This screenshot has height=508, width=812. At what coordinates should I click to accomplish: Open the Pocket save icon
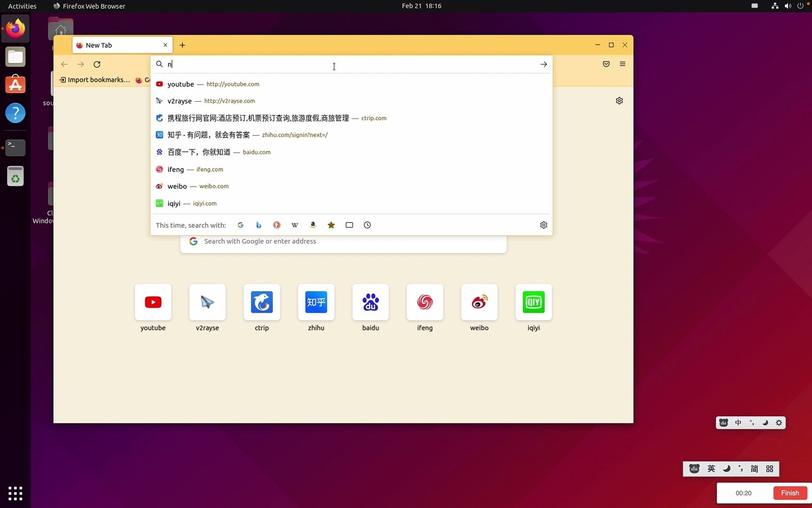coord(606,64)
